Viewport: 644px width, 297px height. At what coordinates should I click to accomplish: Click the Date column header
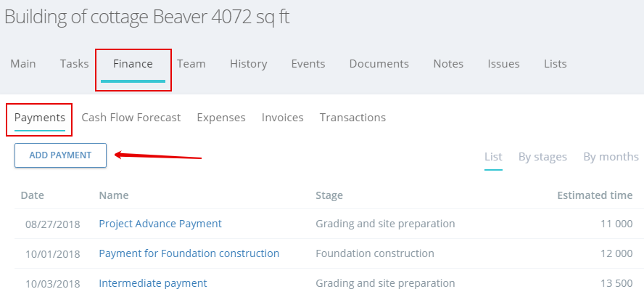coord(33,195)
